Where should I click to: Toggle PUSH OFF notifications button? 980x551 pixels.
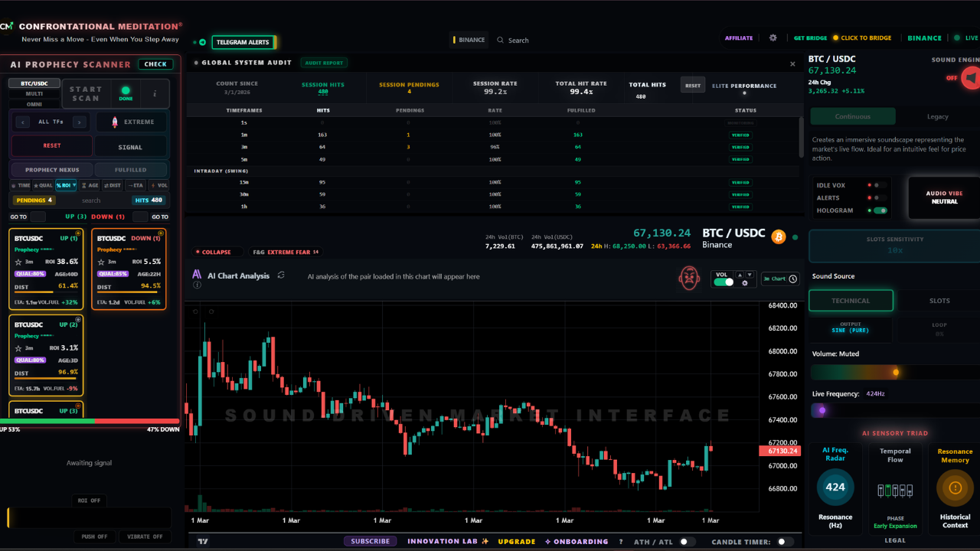tap(94, 536)
